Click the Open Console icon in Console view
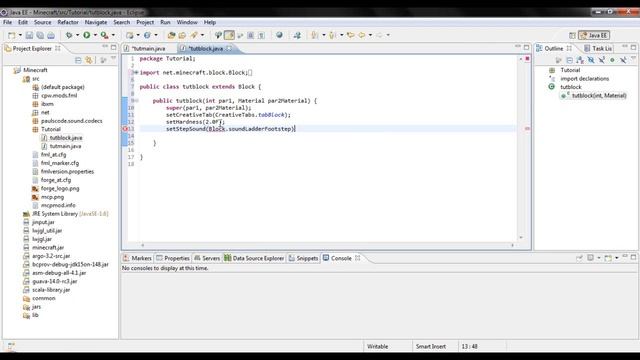The image size is (640, 360). pos(608,258)
